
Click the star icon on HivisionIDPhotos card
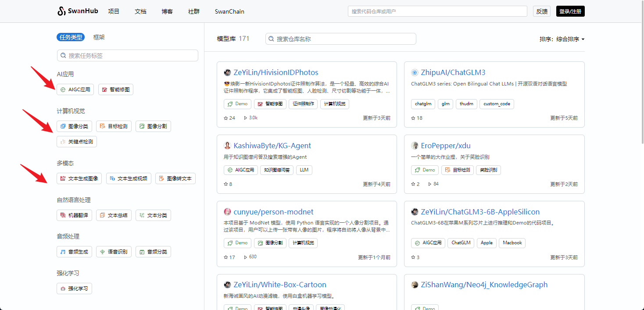click(x=226, y=118)
